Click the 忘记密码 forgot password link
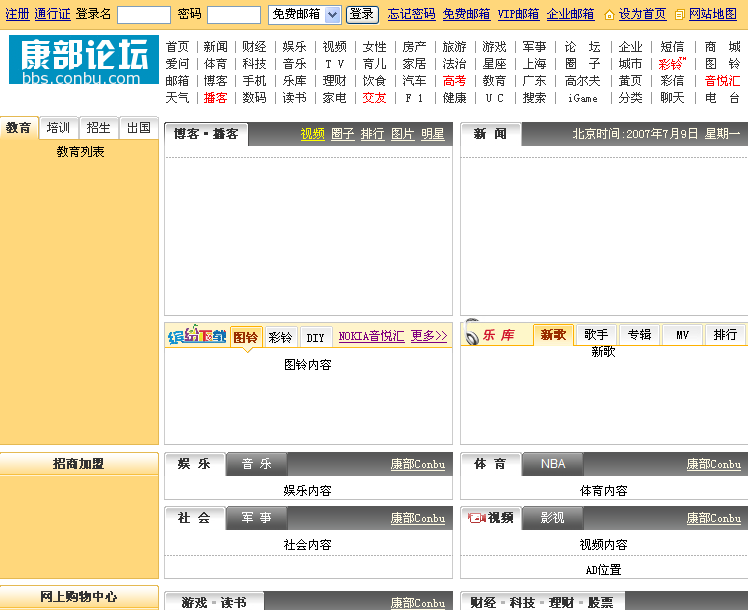Viewport: 748px width, 610px height. point(411,14)
